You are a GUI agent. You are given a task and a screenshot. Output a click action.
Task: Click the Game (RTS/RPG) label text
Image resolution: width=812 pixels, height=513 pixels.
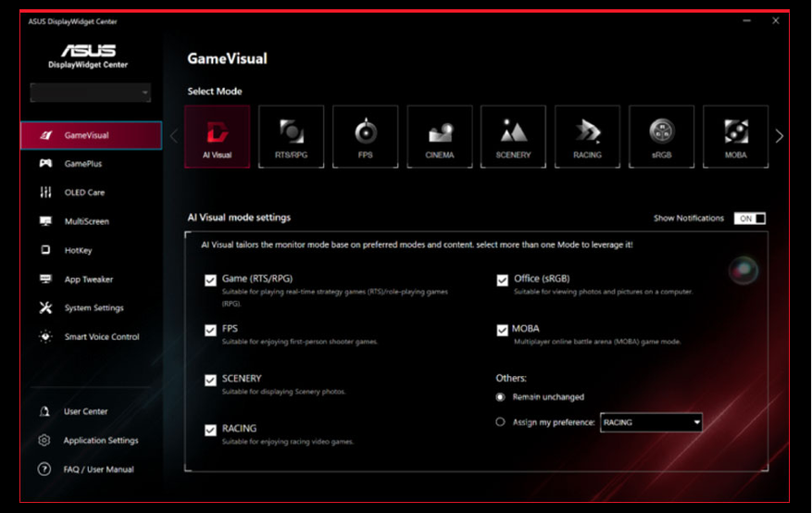tap(257, 279)
